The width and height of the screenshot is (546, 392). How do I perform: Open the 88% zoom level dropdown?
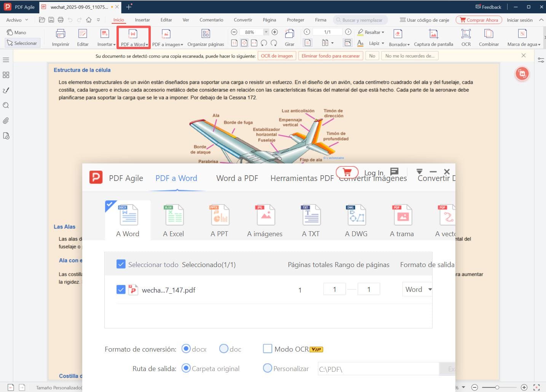point(266,32)
